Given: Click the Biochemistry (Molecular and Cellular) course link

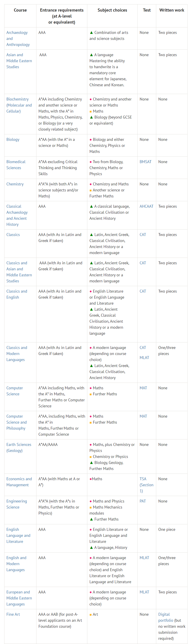Looking at the screenshot, I should click(x=19, y=105).
